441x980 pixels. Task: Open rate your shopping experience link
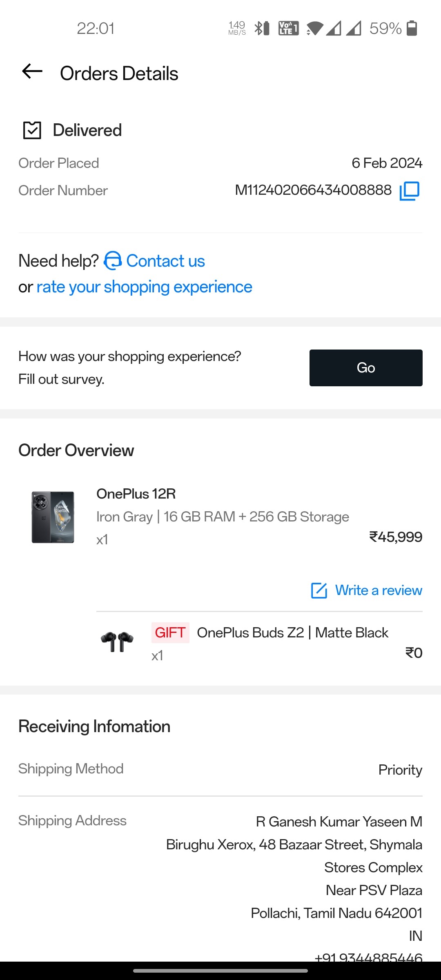pos(144,287)
